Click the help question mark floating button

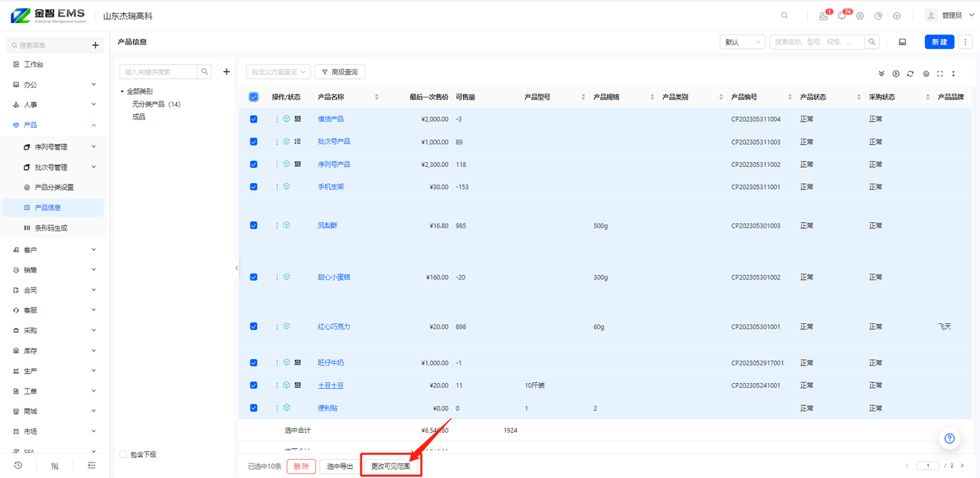click(949, 439)
